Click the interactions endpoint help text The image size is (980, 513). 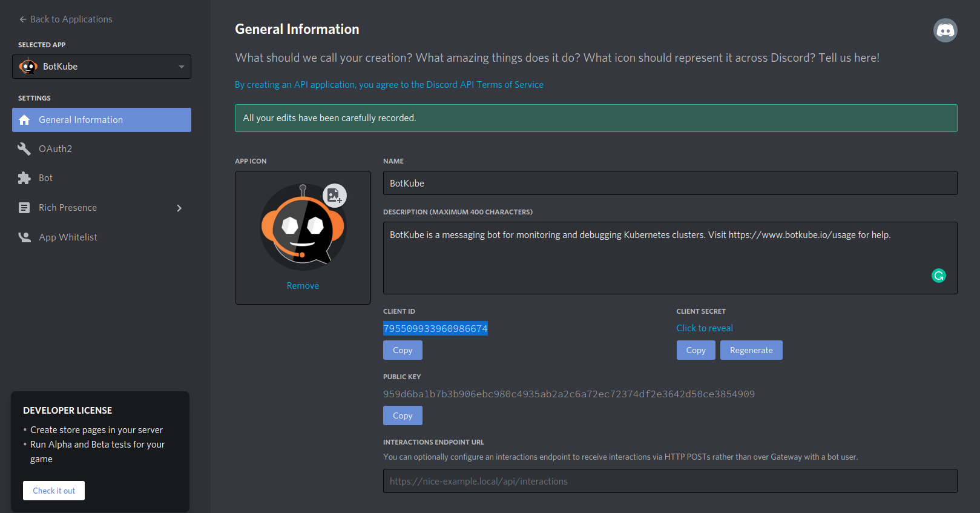click(620, 457)
